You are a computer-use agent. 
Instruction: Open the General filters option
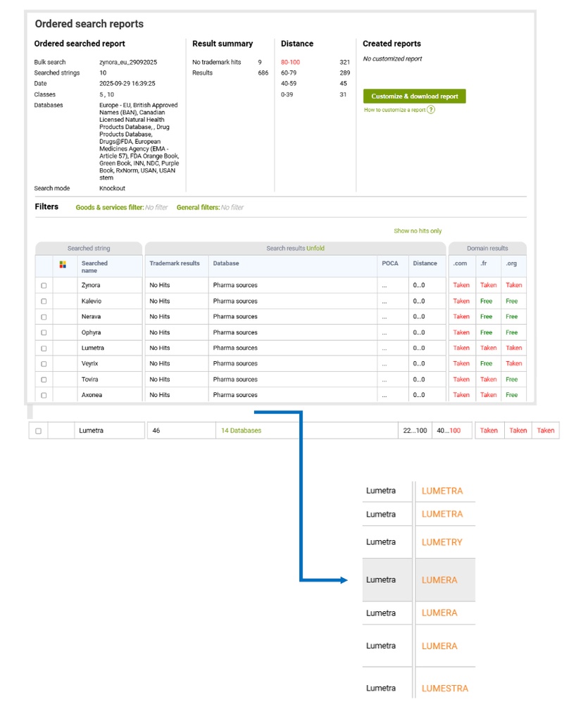(x=198, y=207)
